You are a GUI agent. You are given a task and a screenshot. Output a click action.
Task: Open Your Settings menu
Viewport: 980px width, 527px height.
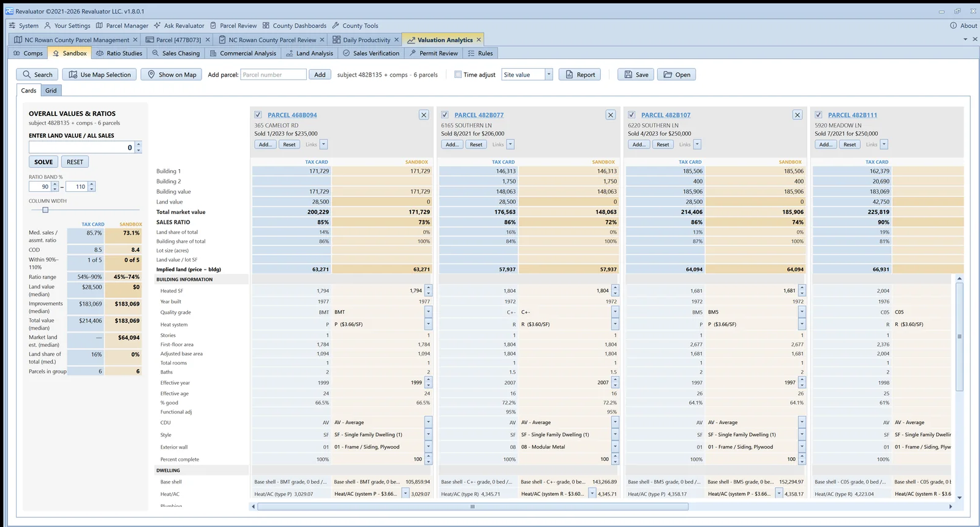tap(67, 26)
